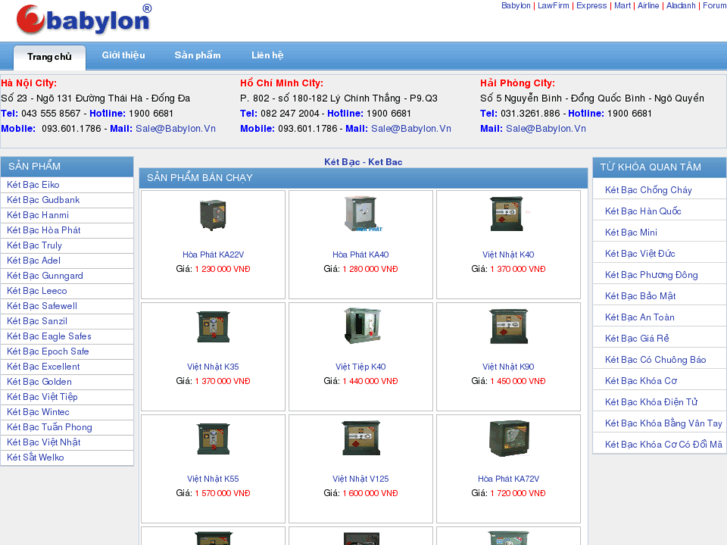Click the Hòa Phát KA22V product name
The height and width of the screenshot is (545, 727).
[x=213, y=255]
